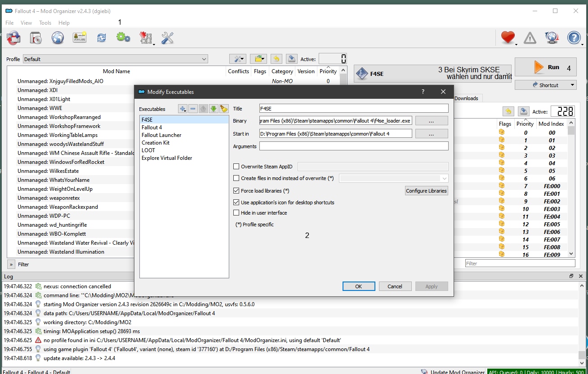Click the blue Refresh arrows icon

tap(102, 38)
